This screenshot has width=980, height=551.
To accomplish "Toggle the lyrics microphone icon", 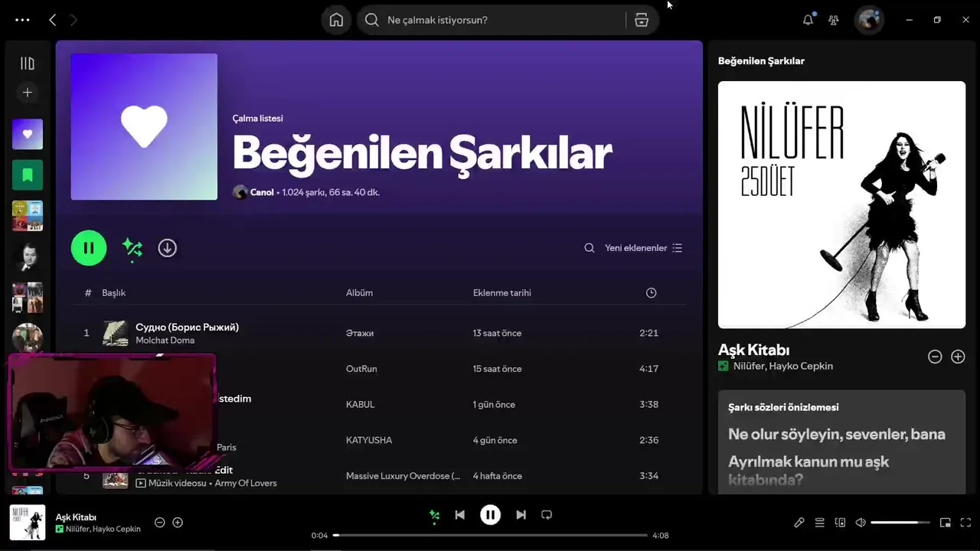I will click(x=799, y=523).
